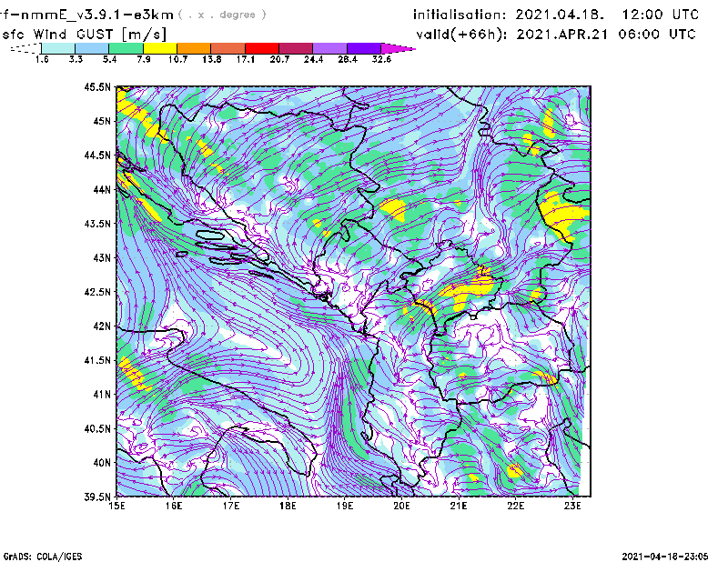
Task: Click the magenta arrow above 32.6 in legend
Action: 398,48
